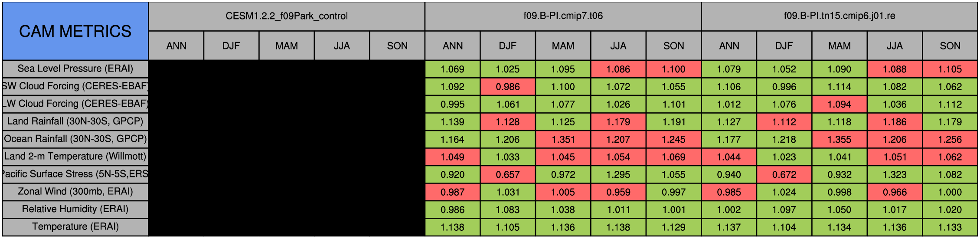Select the f09.B-PI.cmip7.t06 column header

coord(563,16)
